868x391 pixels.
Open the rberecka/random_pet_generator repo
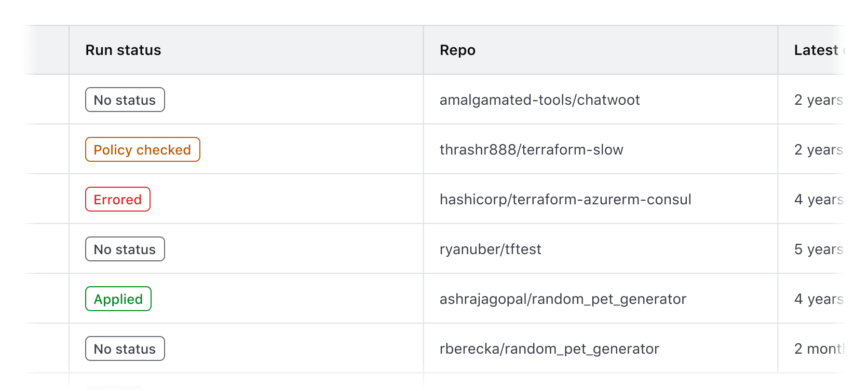click(x=549, y=349)
